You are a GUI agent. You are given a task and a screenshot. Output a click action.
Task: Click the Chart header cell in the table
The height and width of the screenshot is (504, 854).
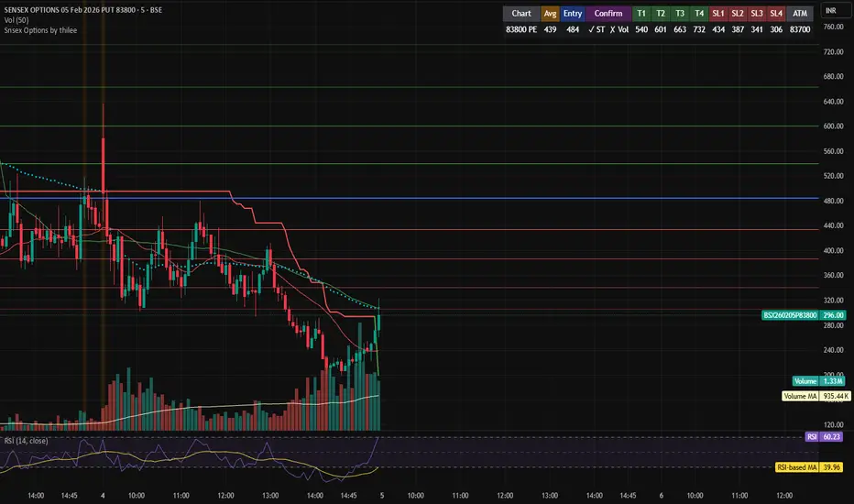[x=521, y=14]
